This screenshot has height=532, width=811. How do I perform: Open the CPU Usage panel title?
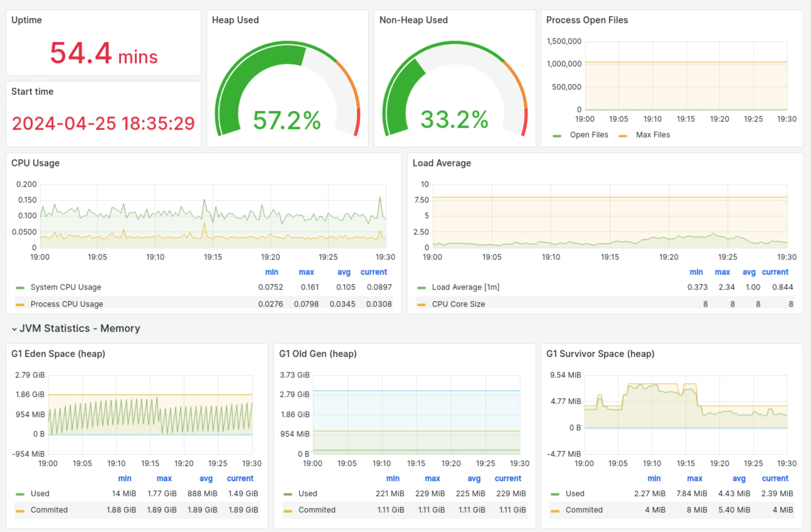35,163
